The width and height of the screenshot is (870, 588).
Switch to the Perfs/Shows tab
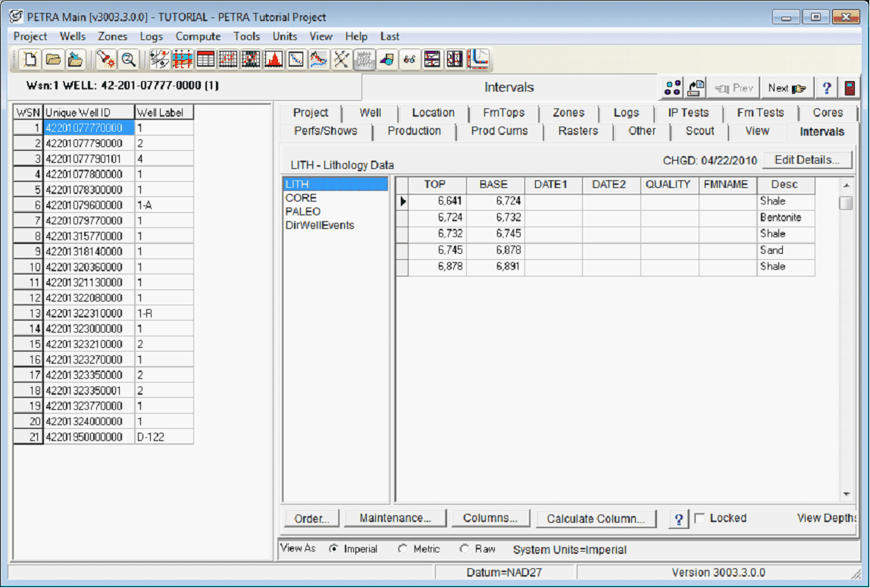coord(326,131)
